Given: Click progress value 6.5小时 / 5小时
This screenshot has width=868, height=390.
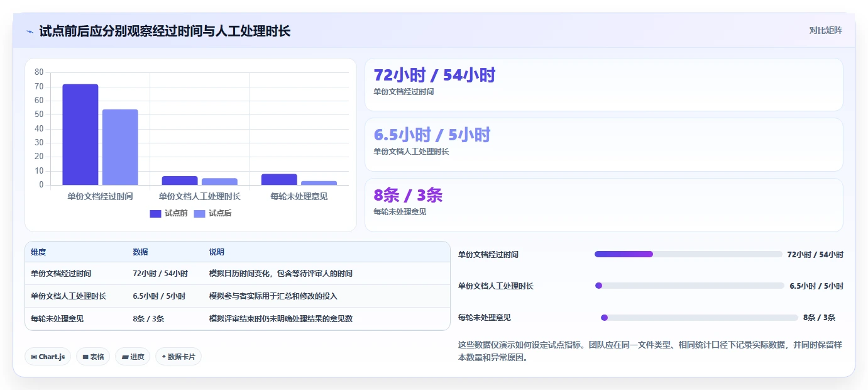Looking at the screenshot, I should [816, 286].
